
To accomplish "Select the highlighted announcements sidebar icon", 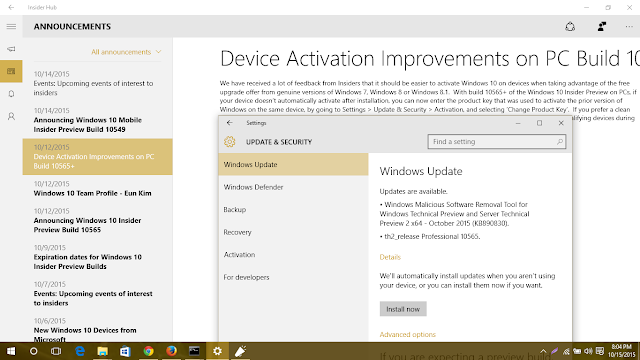I will click(x=11, y=71).
